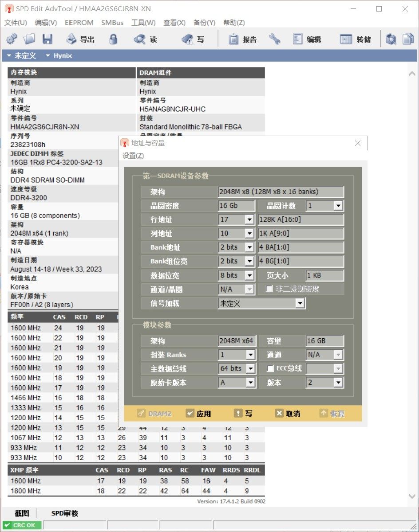This screenshot has width=419, height=532.
Task: Open the 编辑 editor toolbar button
Action: 307,39
